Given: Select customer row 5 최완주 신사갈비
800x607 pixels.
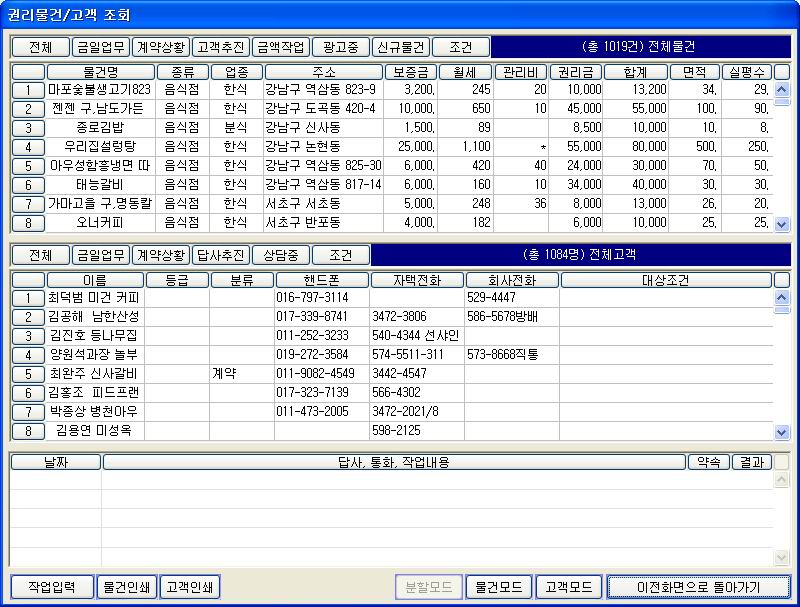Looking at the screenshot, I should point(28,374).
